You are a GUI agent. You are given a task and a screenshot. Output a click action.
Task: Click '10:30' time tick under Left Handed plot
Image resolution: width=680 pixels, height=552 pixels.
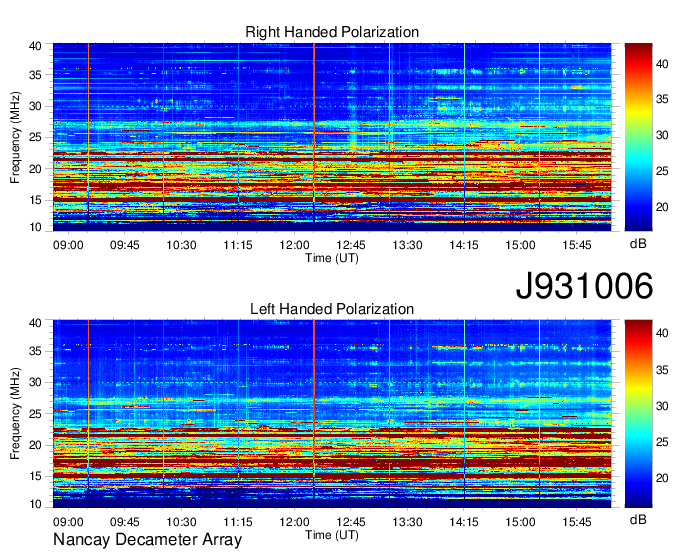(181, 522)
